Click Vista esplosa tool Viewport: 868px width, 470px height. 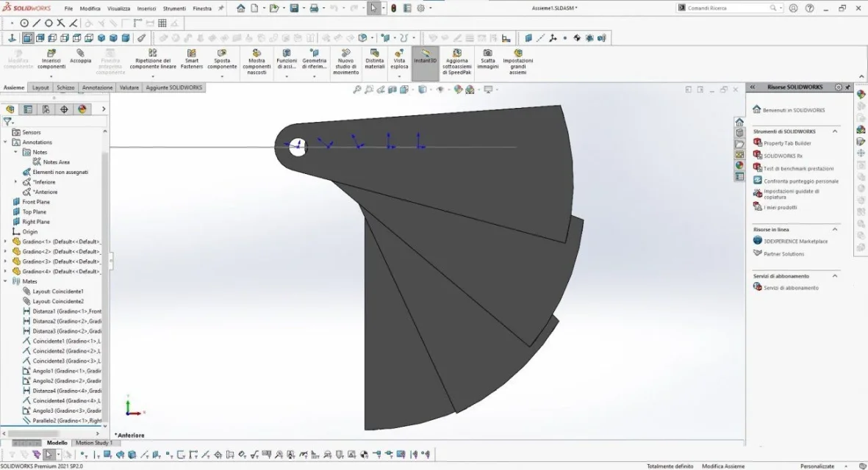coord(399,59)
